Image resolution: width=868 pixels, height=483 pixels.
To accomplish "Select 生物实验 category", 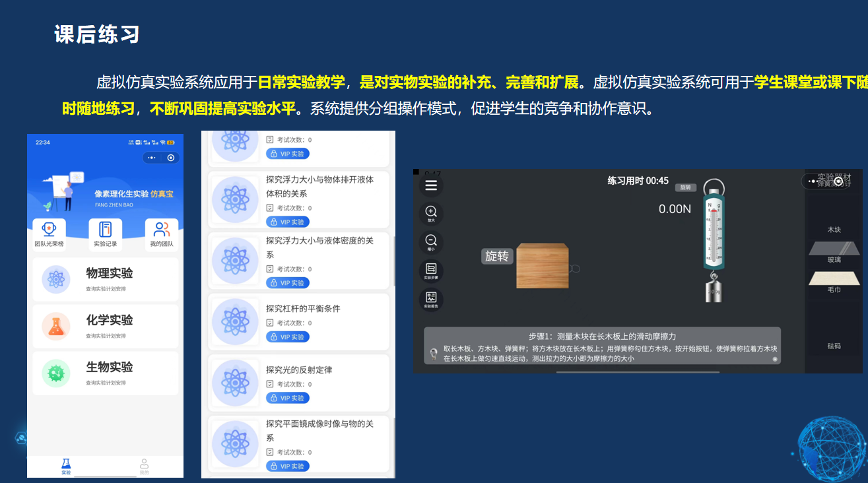I will (x=106, y=373).
